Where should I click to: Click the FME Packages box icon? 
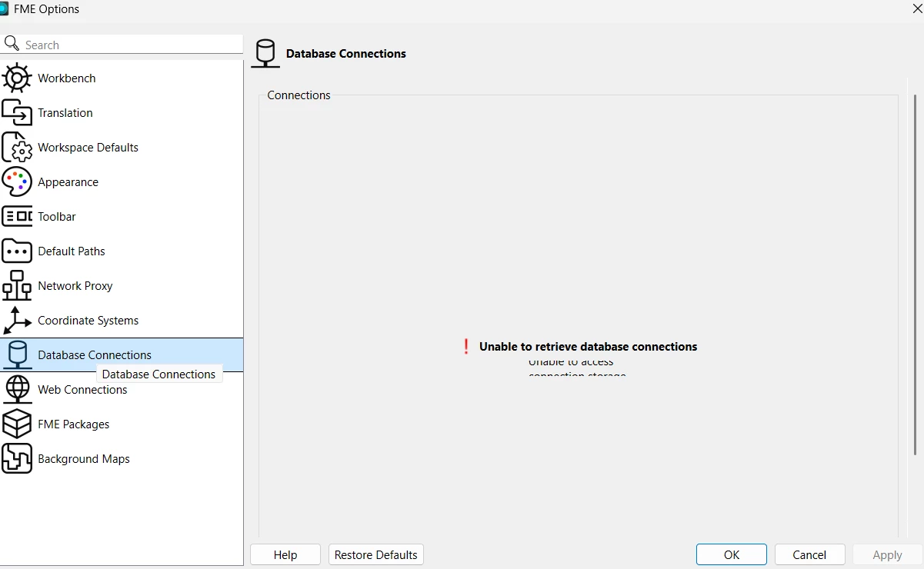click(x=17, y=424)
